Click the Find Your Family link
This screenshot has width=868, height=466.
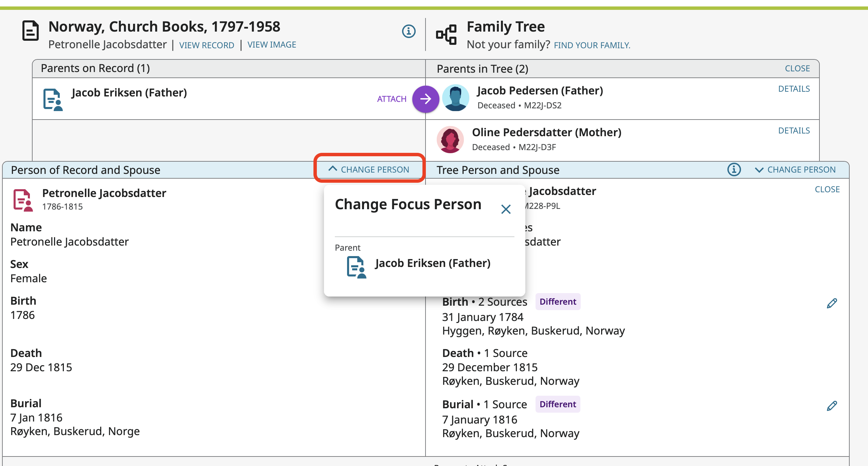[x=592, y=45]
